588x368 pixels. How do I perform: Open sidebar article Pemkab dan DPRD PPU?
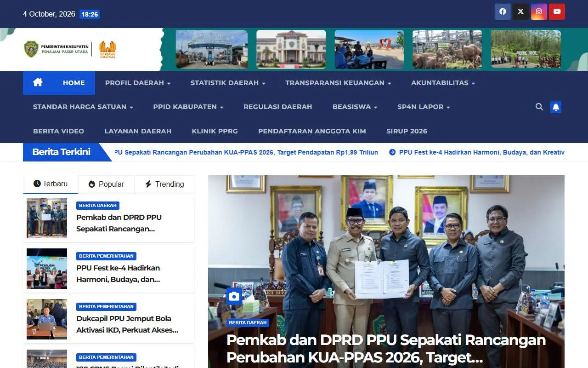tap(119, 223)
